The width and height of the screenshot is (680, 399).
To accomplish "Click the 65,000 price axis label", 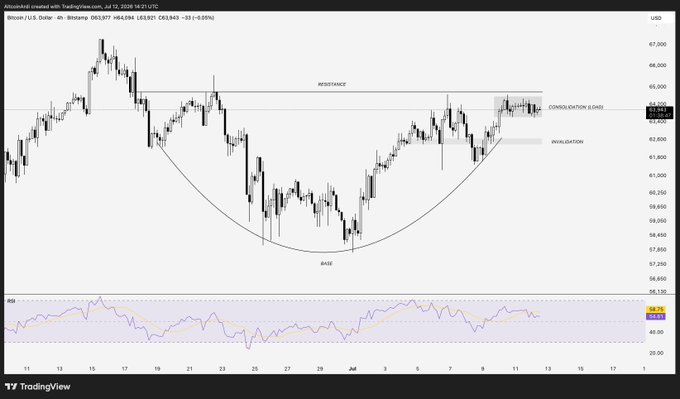I will [x=658, y=87].
